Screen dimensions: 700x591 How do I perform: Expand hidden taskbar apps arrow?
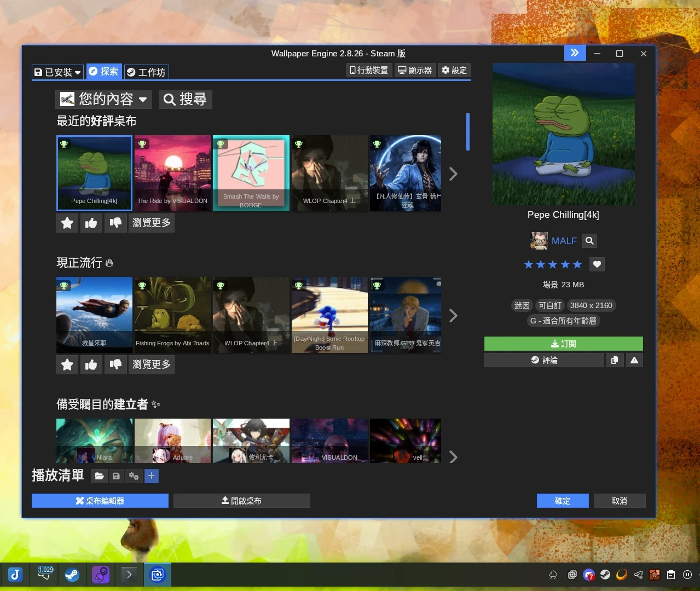tap(129, 575)
